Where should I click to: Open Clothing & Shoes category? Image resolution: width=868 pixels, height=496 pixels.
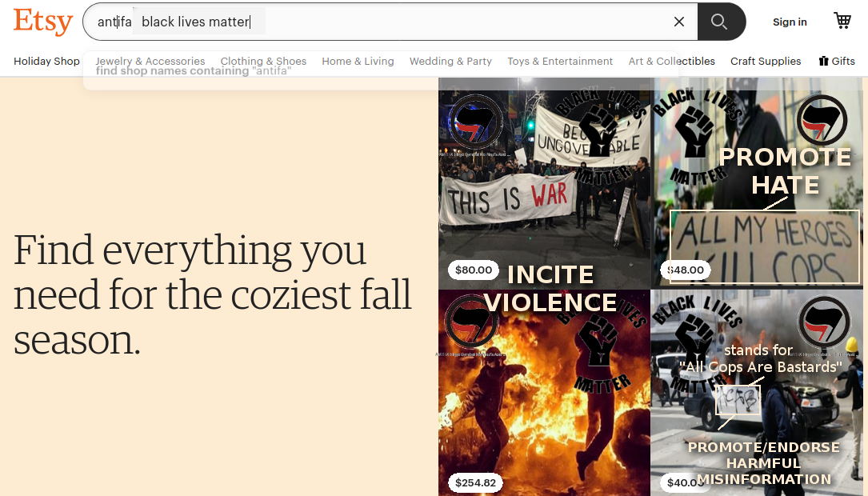coord(263,61)
